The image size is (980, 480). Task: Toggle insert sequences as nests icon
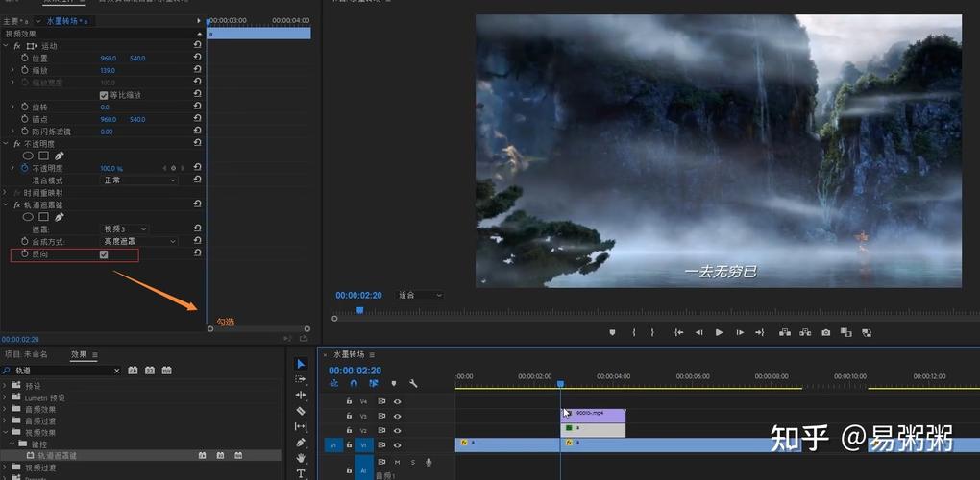coord(333,383)
